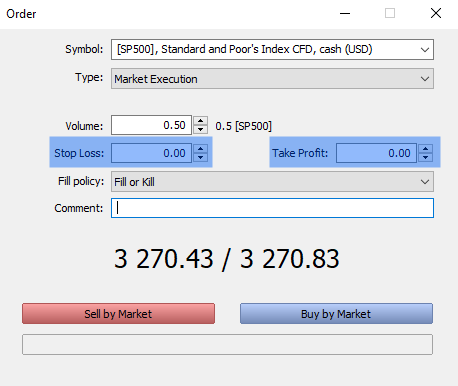Click the Fill or Kill text
Viewport: 458px width, 386px height.
[134, 182]
